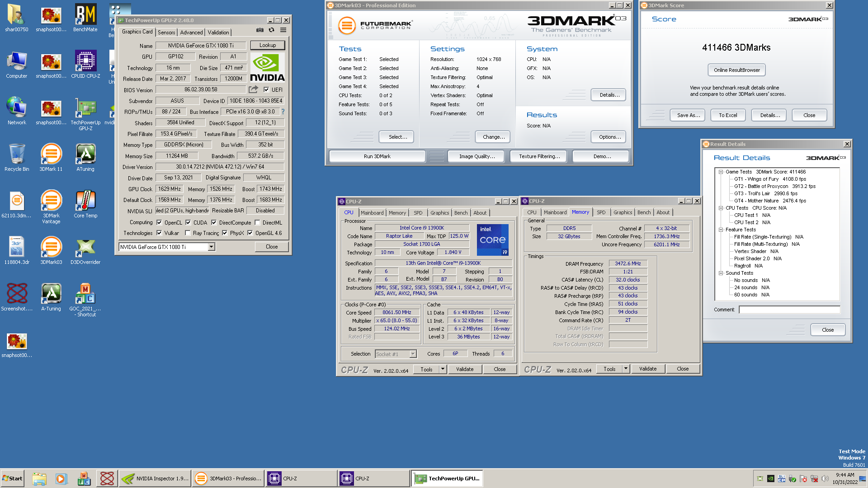Open the 3DMark03 desktop shortcut

pyautogui.click(x=51, y=251)
